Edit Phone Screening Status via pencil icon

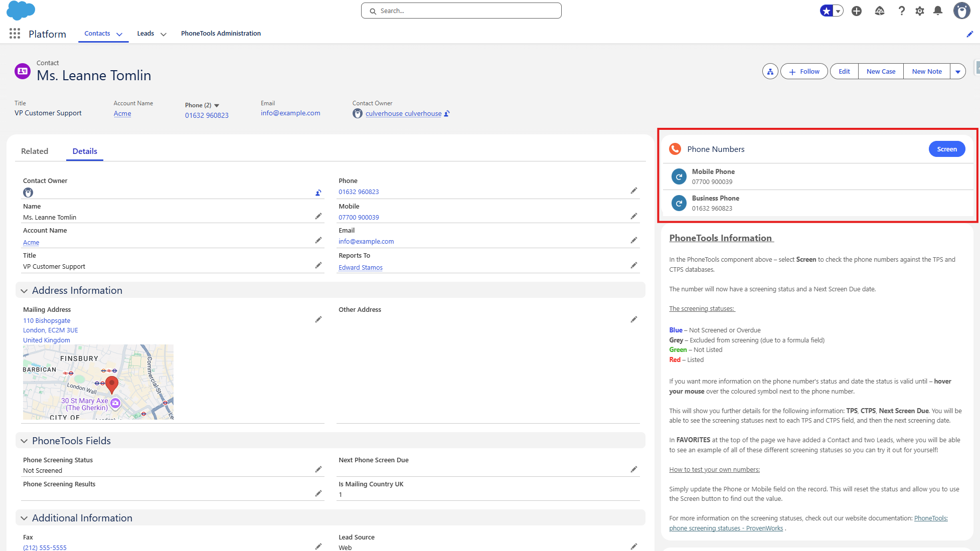pyautogui.click(x=318, y=470)
